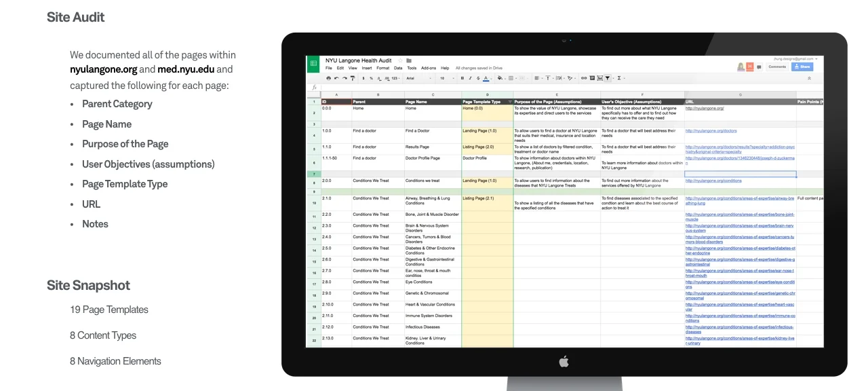The image size is (868, 391).
Task: Open the Add-ons menu
Action: point(429,68)
